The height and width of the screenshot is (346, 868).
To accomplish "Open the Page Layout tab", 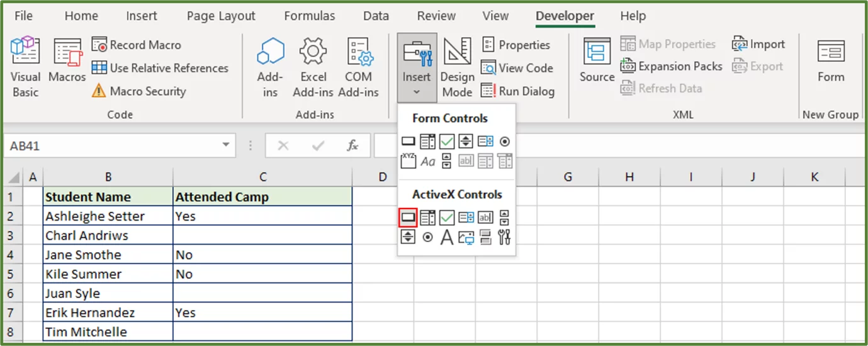I will click(x=221, y=16).
